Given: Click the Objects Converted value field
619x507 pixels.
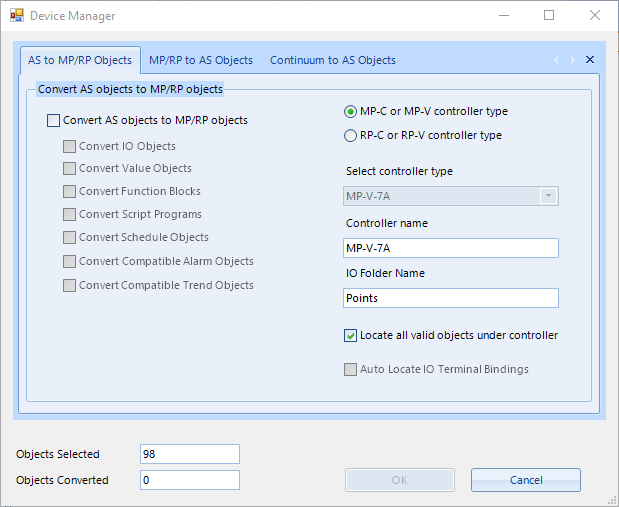Looking at the screenshot, I should 190,480.
